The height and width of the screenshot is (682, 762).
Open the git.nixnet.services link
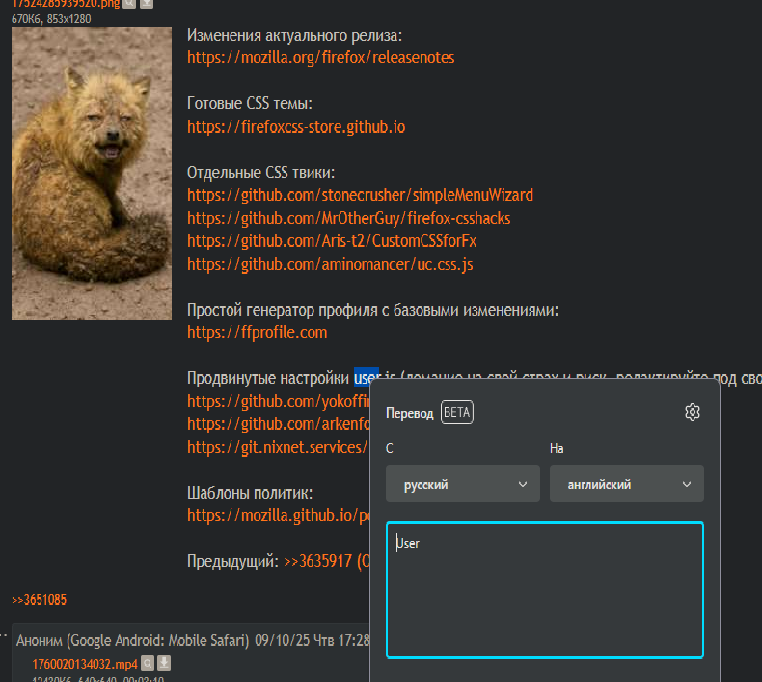(x=278, y=447)
